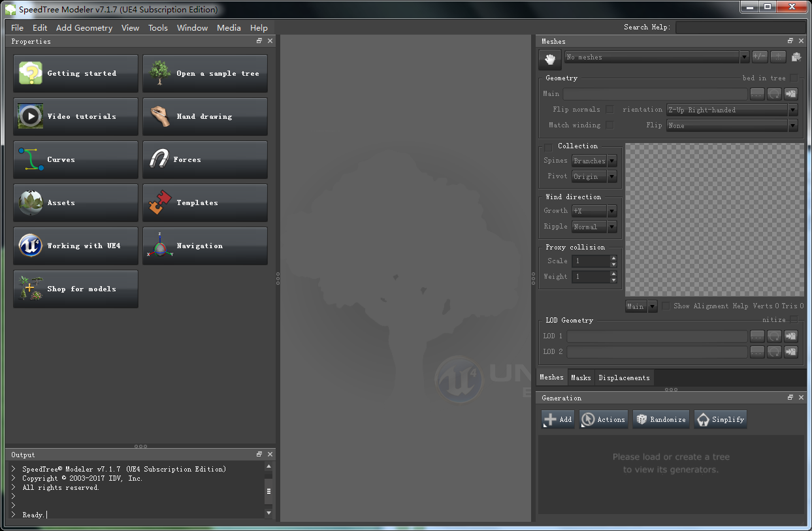This screenshot has width=812, height=531.
Task: Click the export icon next to Main geometry
Action: click(x=791, y=94)
